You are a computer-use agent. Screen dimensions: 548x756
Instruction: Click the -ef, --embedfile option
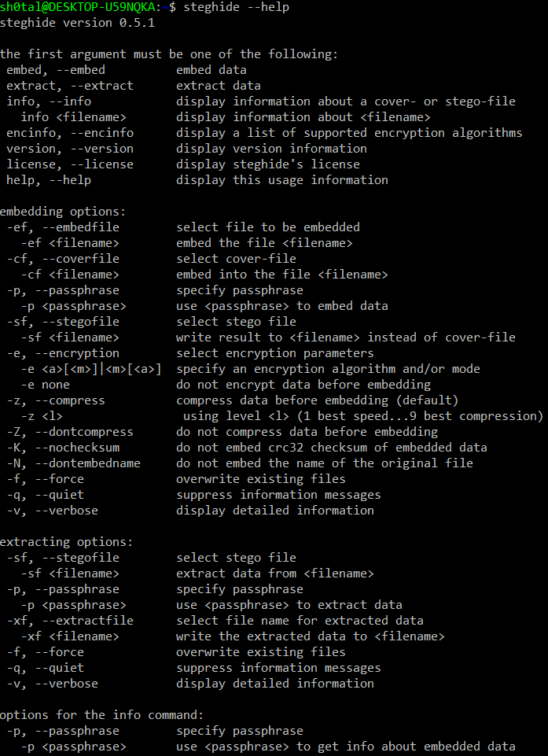63,227
